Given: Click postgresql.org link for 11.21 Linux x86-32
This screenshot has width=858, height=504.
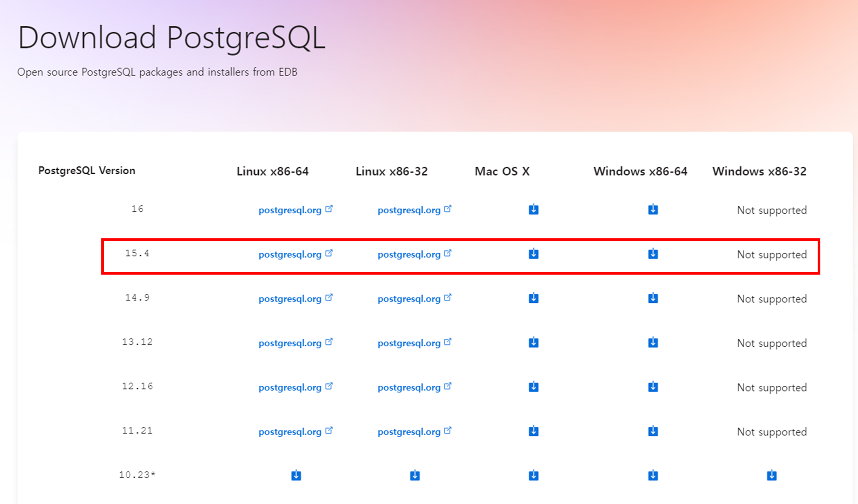Looking at the screenshot, I should click(x=414, y=431).
